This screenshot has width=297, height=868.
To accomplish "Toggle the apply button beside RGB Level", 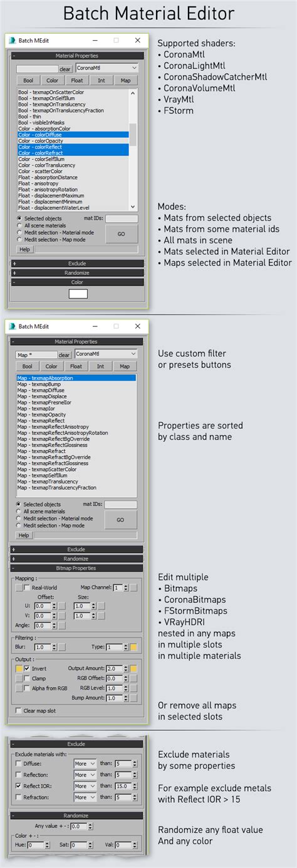I will pos(133,688).
